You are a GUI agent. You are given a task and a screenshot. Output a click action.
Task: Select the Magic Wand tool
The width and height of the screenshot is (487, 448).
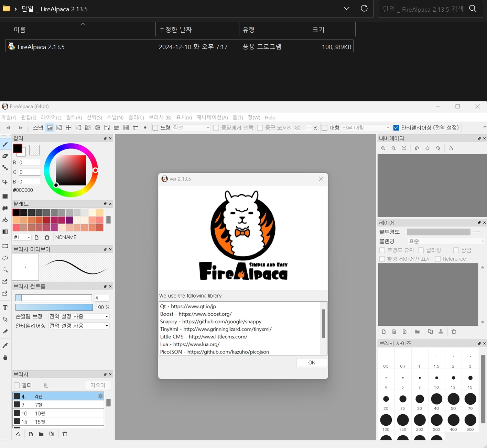[x=5, y=270]
